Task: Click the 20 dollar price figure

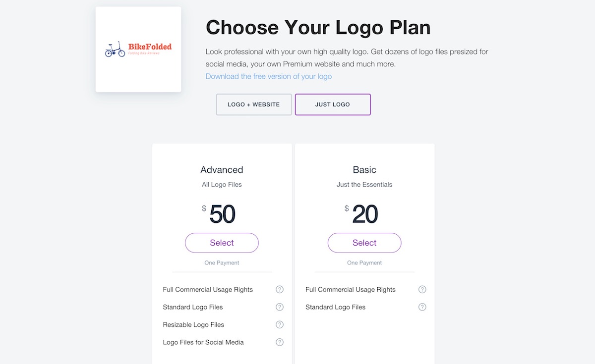Action: tap(365, 214)
